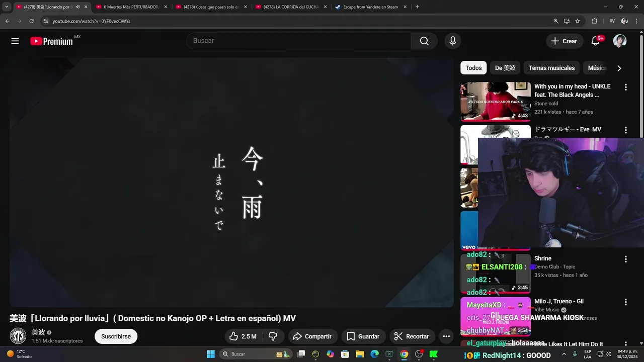Open more actions three-dot menu below video
Image resolution: width=644 pixels, height=362 pixels.
446,336
